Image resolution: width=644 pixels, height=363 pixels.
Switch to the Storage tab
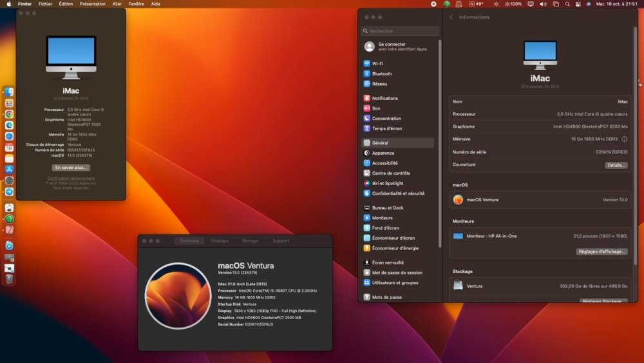coord(250,241)
